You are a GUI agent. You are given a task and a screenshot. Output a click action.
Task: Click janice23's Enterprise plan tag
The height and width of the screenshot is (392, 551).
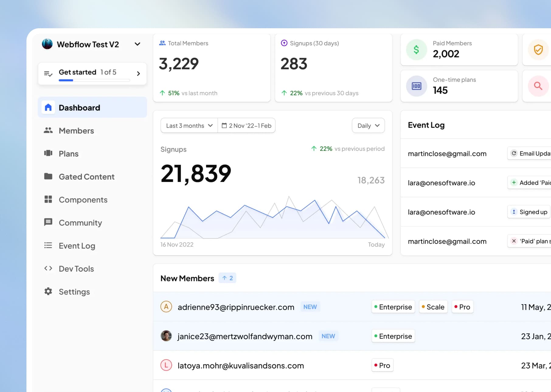click(x=393, y=336)
